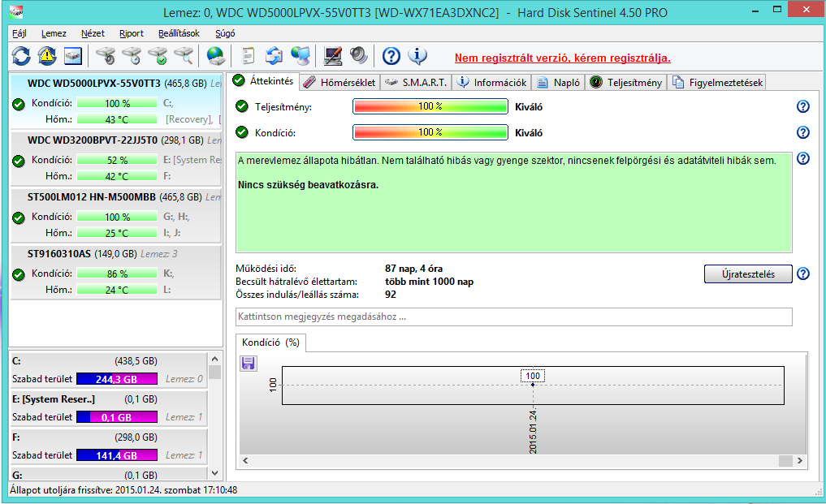This screenshot has height=504, width=826.
Task: Minimize the Hard Disk Sentinel window
Action: coord(755,11)
